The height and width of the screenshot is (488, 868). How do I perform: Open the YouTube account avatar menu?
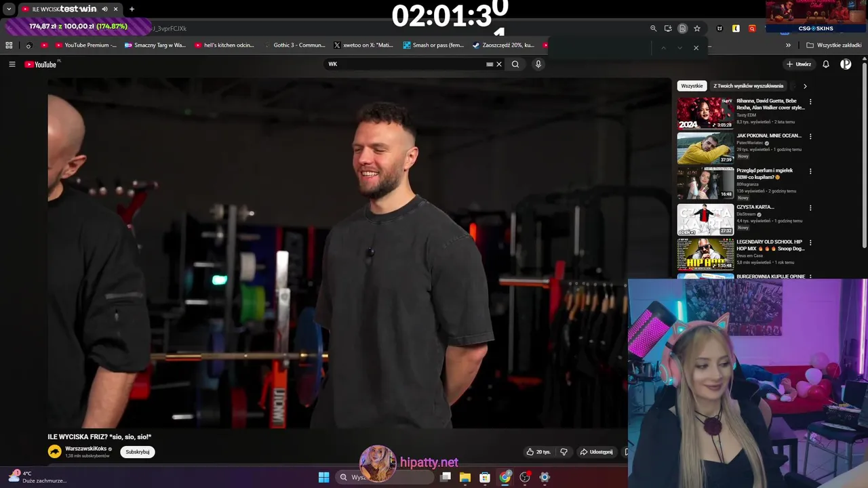(x=846, y=64)
